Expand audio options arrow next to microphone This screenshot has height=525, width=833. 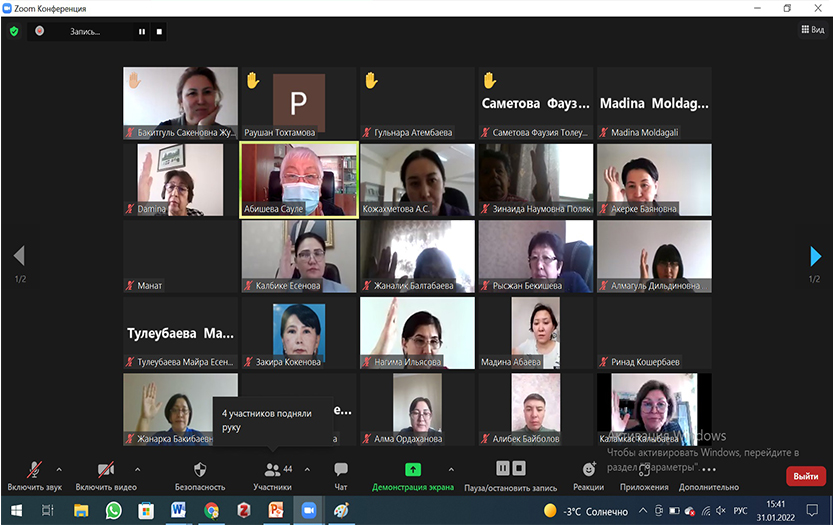pyautogui.click(x=59, y=468)
